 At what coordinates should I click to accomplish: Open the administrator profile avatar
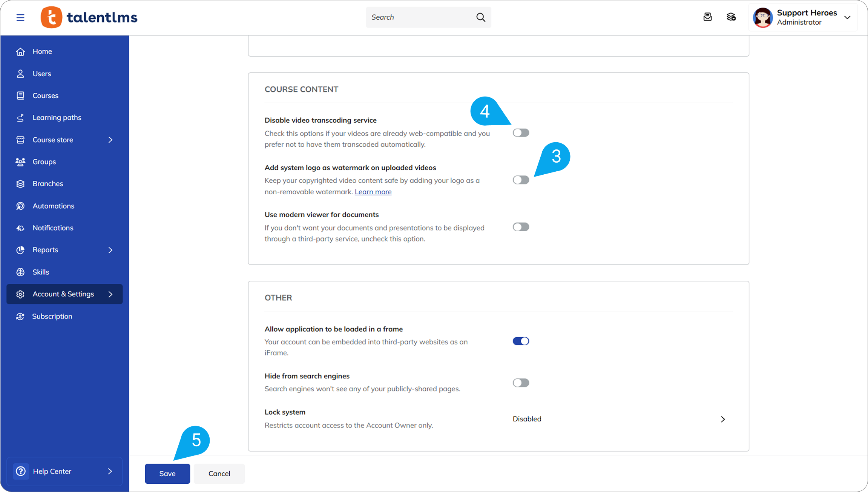[x=762, y=17]
